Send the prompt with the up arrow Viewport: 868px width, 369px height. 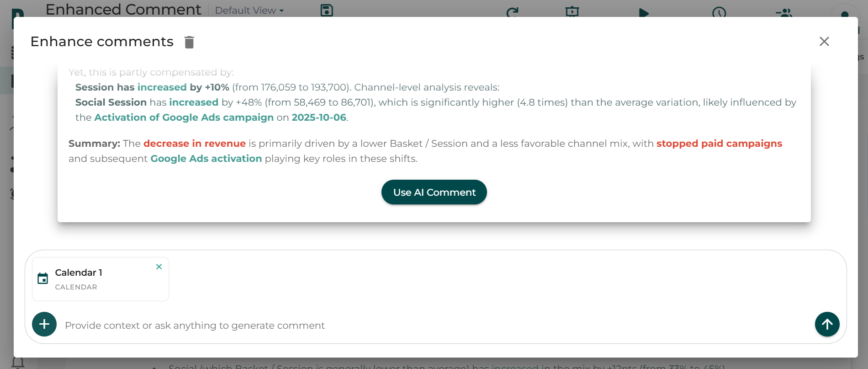tap(827, 324)
